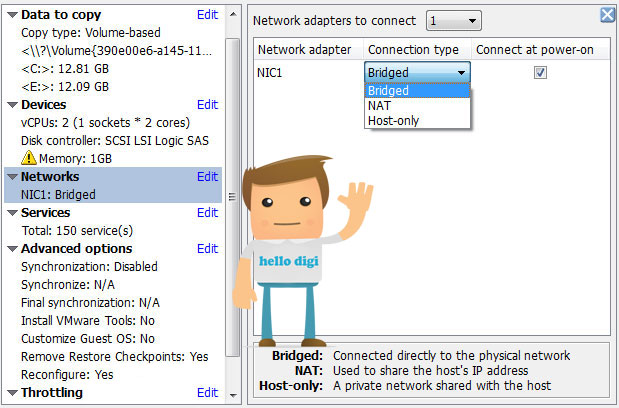
Task: Collapse the Services section
Action: [13, 213]
